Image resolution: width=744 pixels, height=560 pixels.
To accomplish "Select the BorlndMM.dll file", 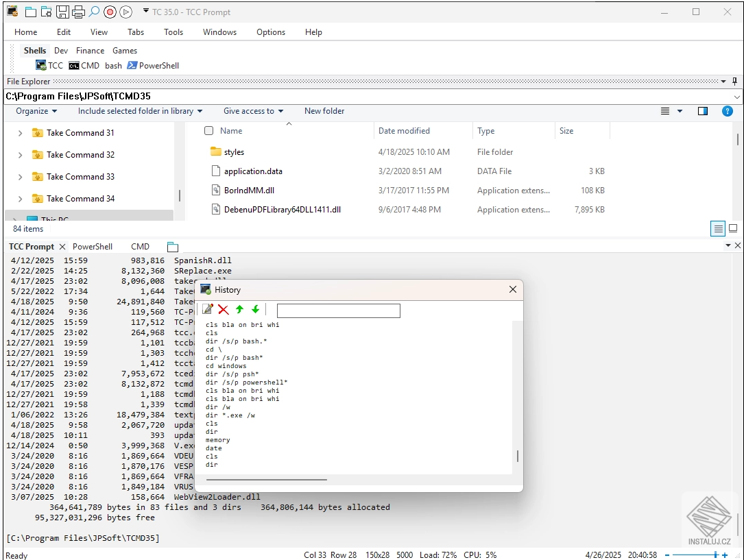I will 249,191.
